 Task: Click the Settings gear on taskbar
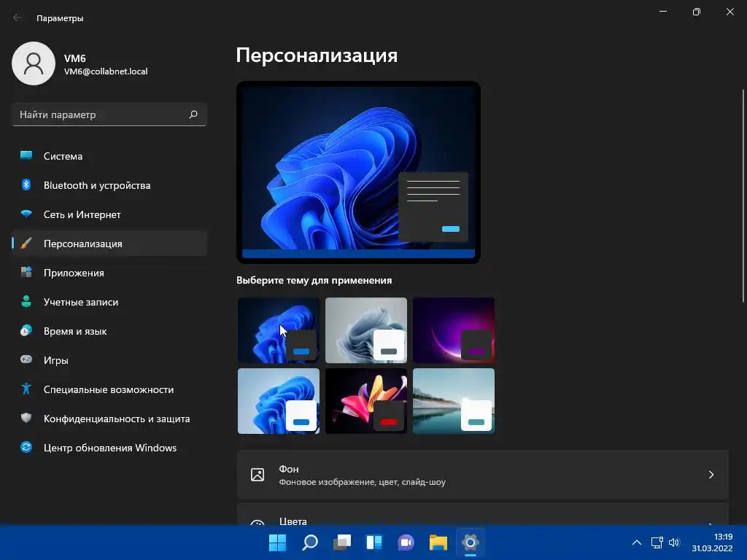tap(471, 542)
